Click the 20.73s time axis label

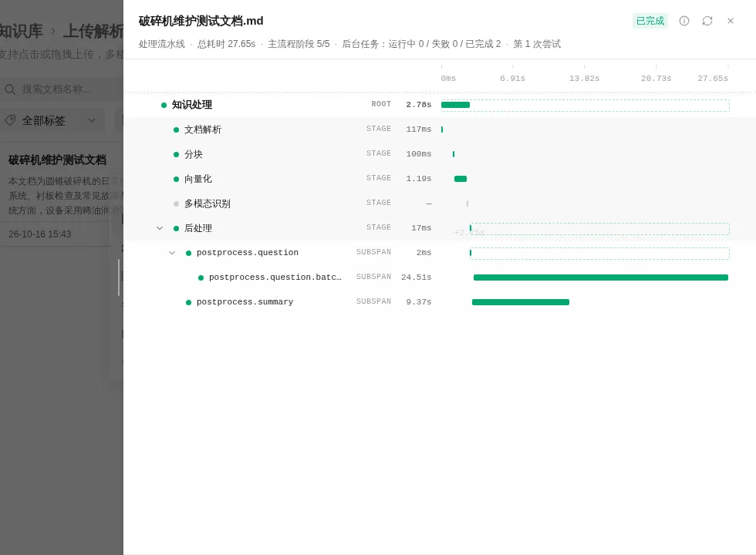click(656, 78)
